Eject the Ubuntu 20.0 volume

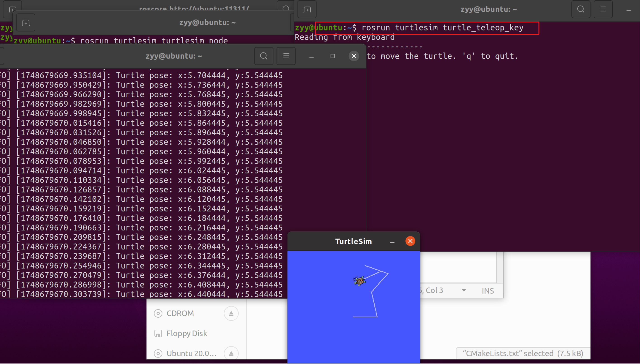tap(231, 353)
